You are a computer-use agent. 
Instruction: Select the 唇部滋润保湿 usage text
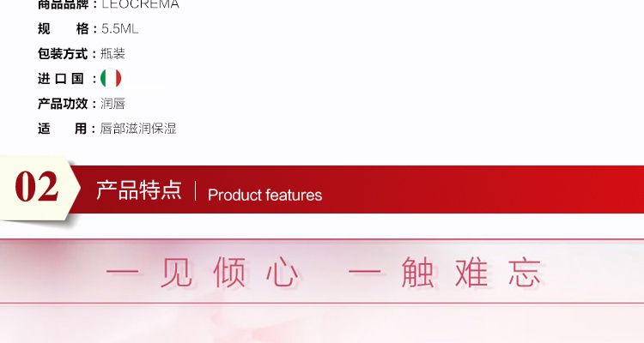point(138,129)
